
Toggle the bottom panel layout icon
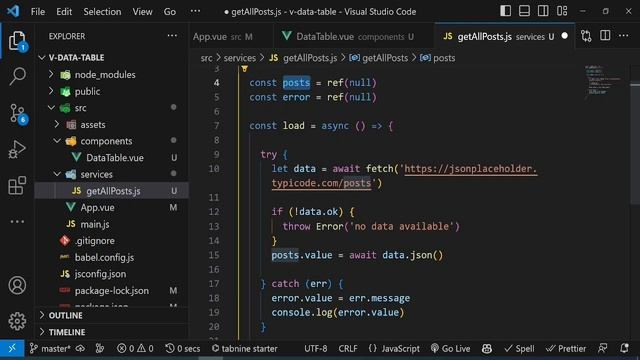pos(524,11)
